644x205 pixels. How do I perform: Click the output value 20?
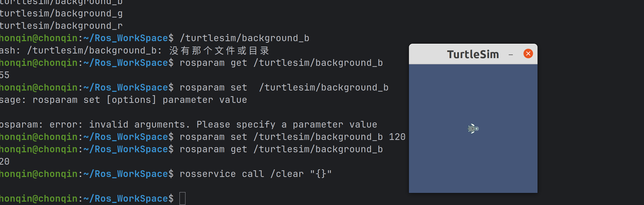tap(5, 162)
